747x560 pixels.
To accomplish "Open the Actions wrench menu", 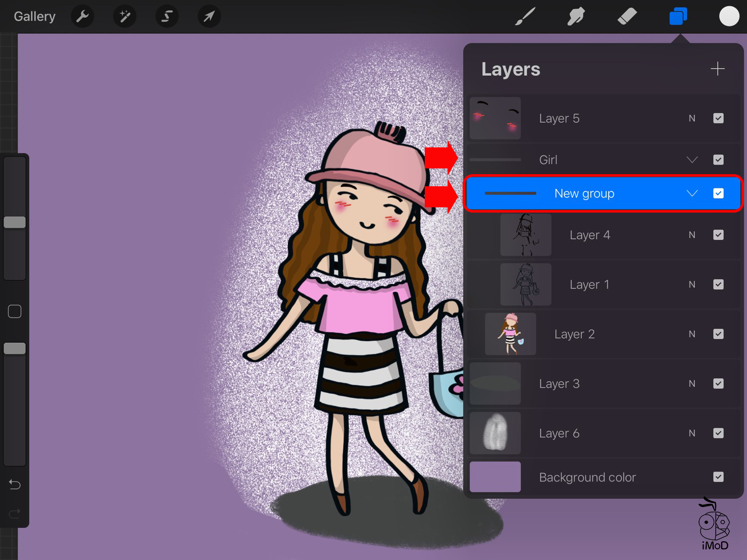I will click(x=82, y=17).
